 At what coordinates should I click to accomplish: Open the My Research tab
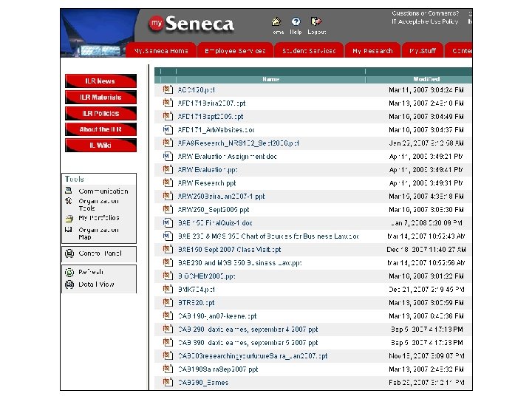[372, 50]
